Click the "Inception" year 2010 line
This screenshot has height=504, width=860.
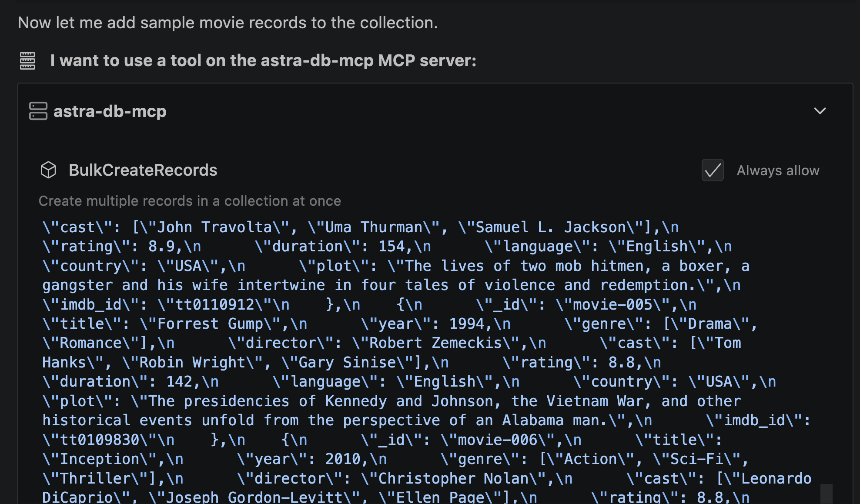[x=396, y=459]
